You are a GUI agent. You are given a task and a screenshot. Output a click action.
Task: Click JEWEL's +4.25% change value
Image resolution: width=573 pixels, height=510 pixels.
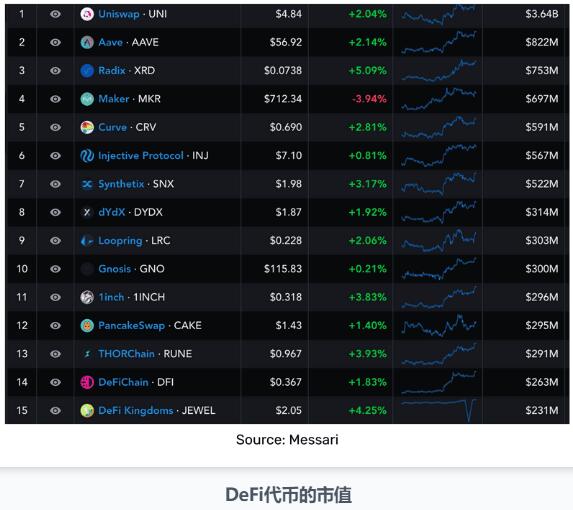[367, 411]
